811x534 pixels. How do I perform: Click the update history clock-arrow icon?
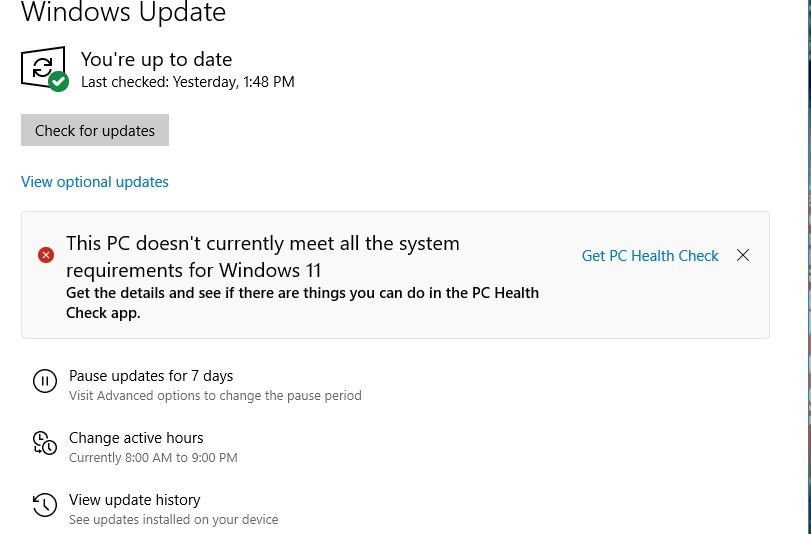pos(44,505)
